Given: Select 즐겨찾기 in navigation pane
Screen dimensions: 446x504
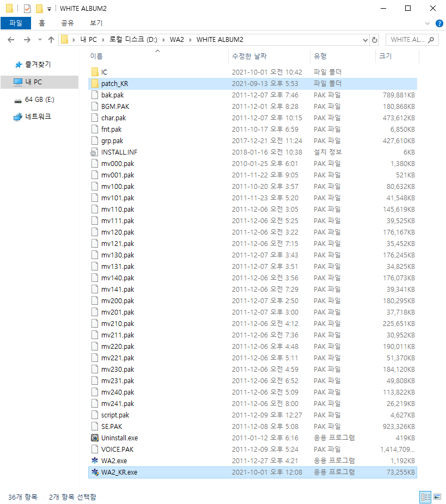Looking at the screenshot, I should pos(38,65).
